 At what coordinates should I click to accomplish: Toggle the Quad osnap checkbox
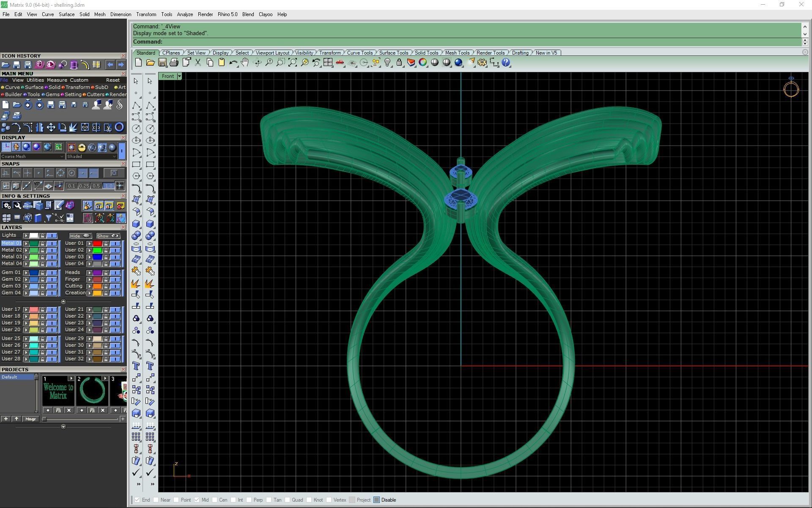[x=288, y=500]
